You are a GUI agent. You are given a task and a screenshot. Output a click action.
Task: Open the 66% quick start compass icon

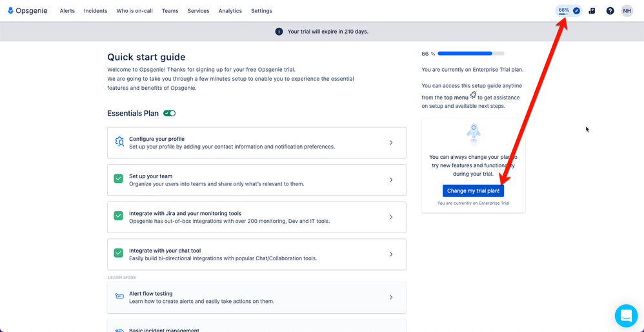pyautogui.click(x=576, y=11)
